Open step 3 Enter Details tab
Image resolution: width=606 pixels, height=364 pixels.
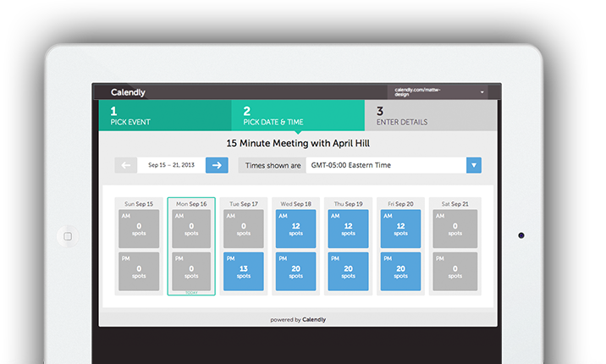point(431,115)
